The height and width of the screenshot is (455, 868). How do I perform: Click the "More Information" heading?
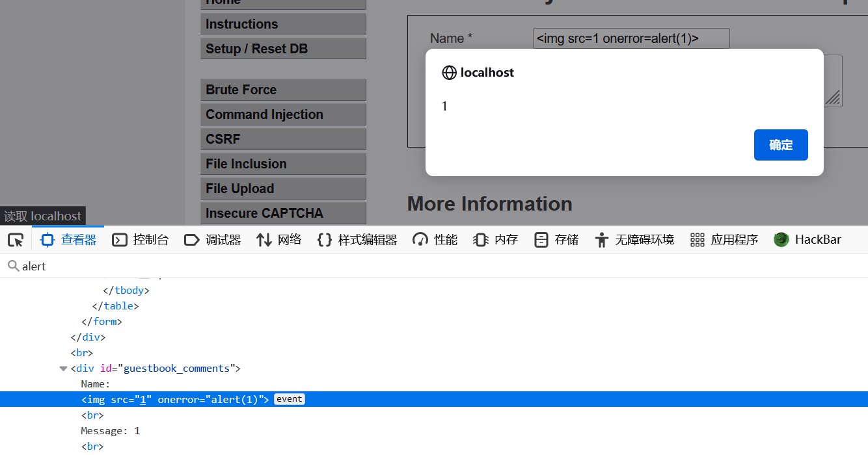pos(490,204)
